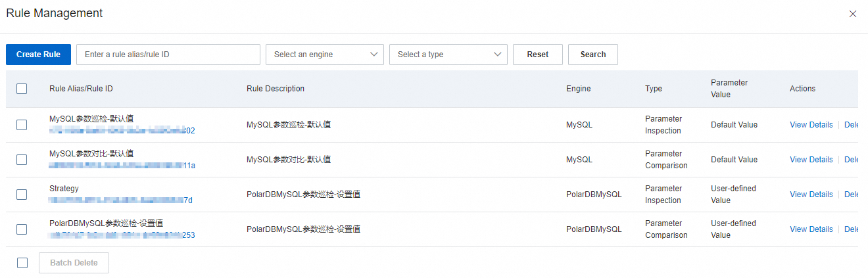Open View Details for MySQL Parameter Comparison rule
The width and height of the screenshot is (868, 278).
811,160
